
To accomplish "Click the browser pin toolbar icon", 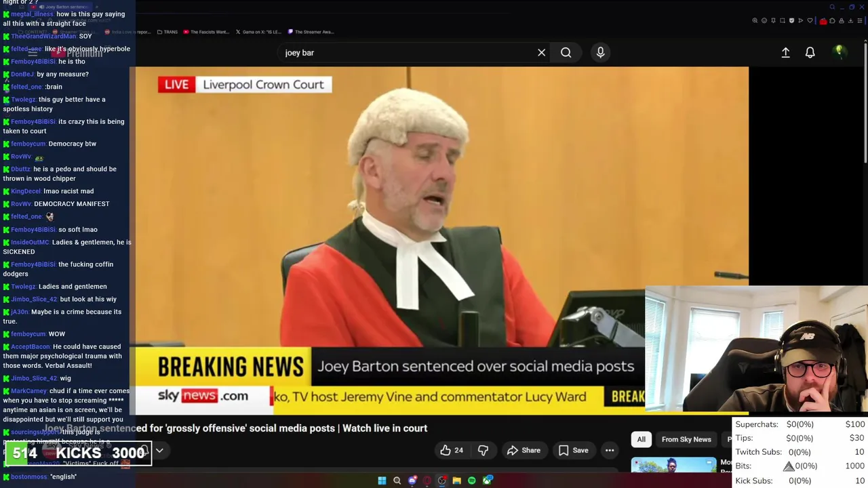I will [773, 20].
